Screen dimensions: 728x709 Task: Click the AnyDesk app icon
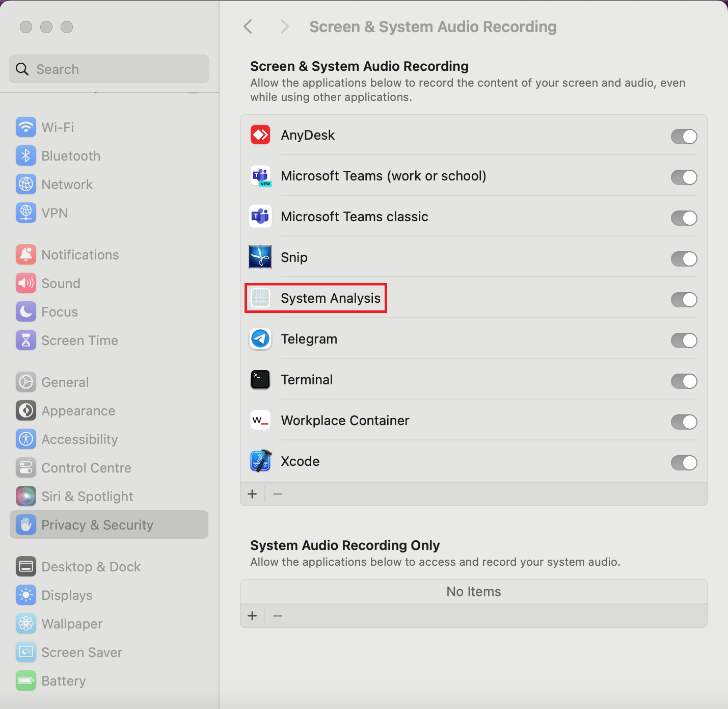click(260, 135)
